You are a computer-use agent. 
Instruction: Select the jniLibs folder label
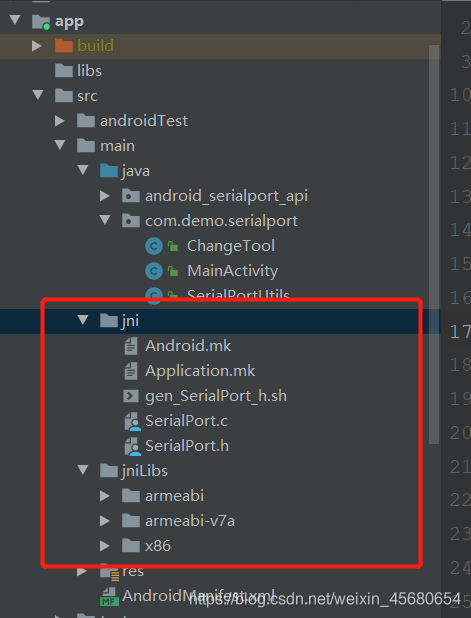tap(145, 471)
